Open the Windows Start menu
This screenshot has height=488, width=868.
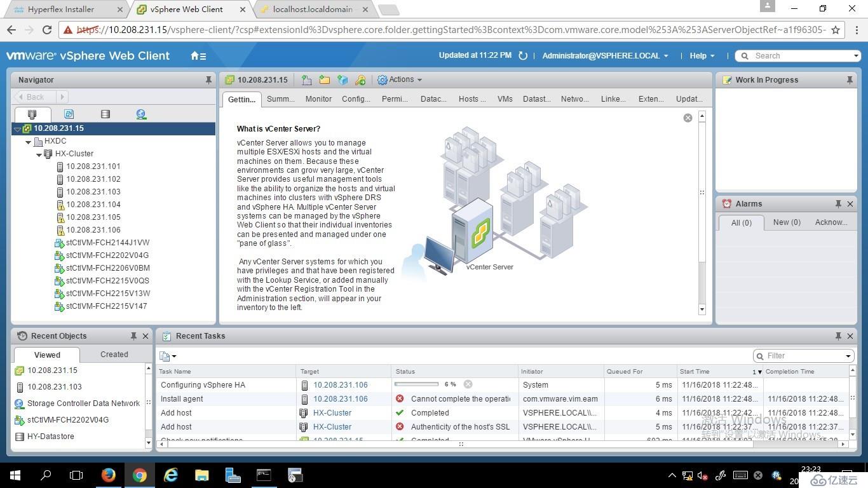15,475
